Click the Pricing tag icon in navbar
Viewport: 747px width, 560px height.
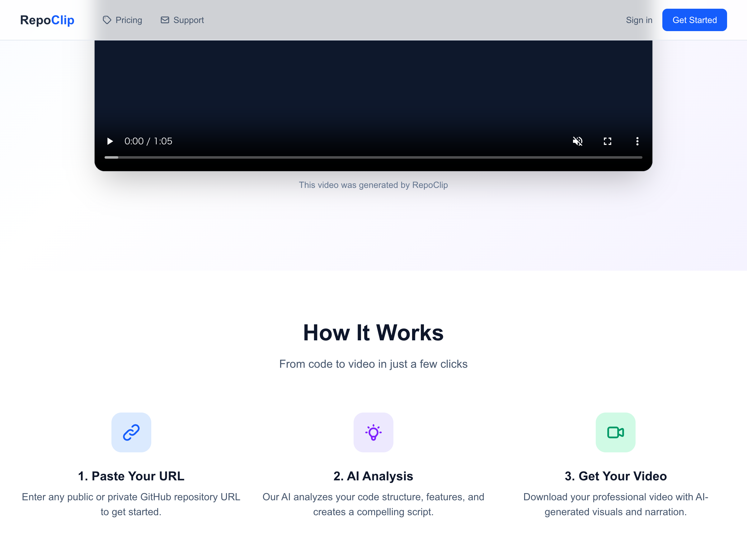click(x=107, y=20)
